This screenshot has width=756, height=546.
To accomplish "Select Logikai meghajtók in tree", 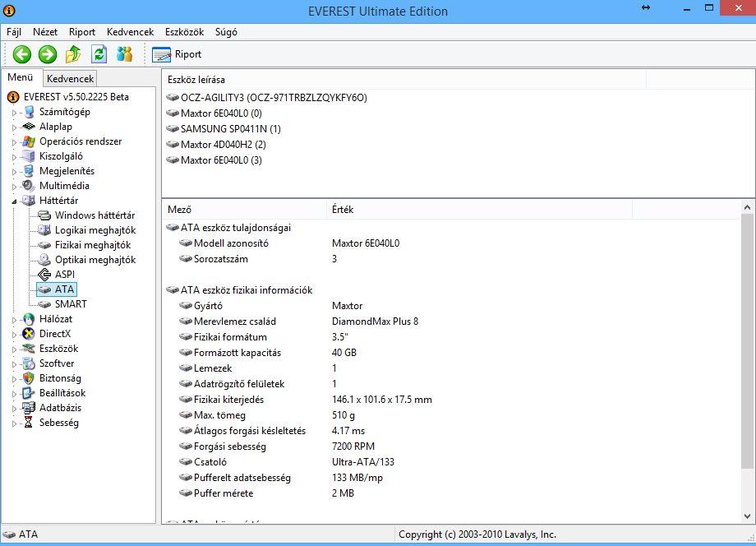I will coord(95,230).
